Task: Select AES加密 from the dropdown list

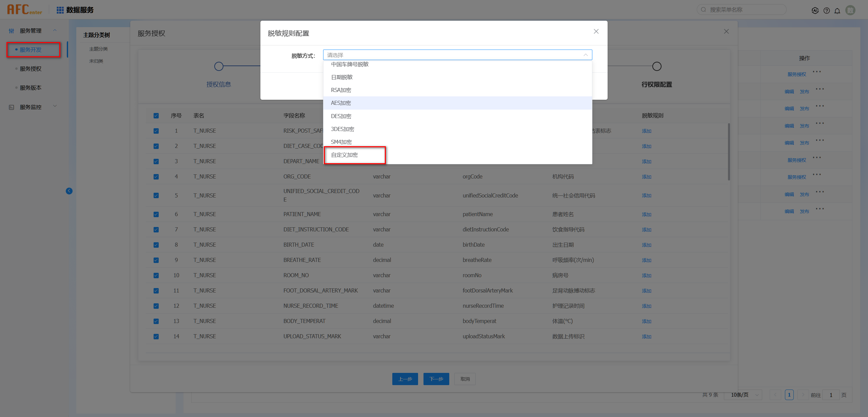Action: pyautogui.click(x=341, y=103)
